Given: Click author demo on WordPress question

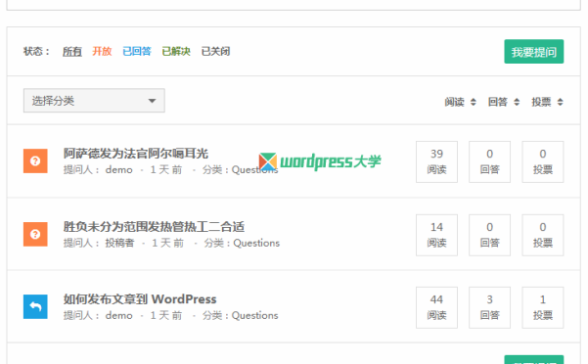Looking at the screenshot, I should click(119, 316).
